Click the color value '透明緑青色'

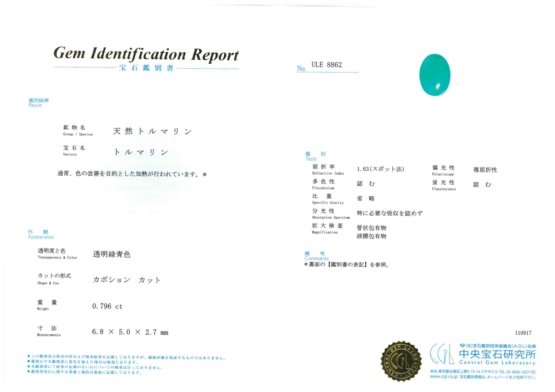[112, 254]
